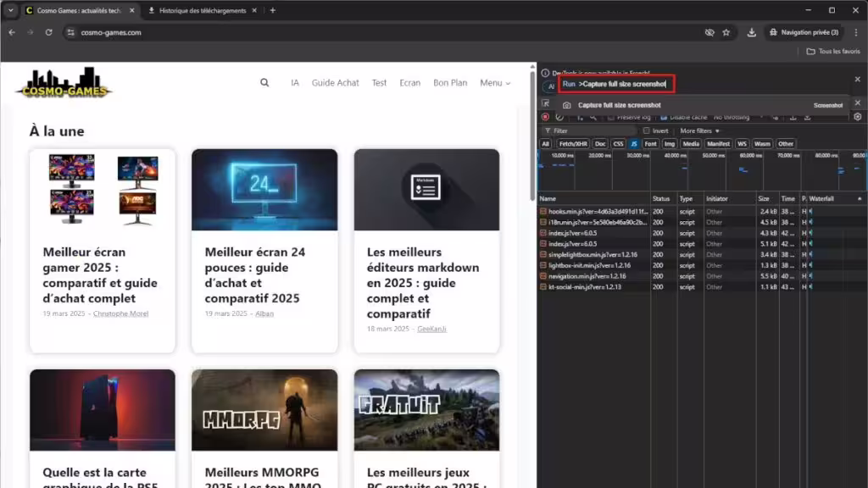This screenshot has width=868, height=488.
Task: Sort by the Size column header
Action: pyautogui.click(x=767, y=198)
